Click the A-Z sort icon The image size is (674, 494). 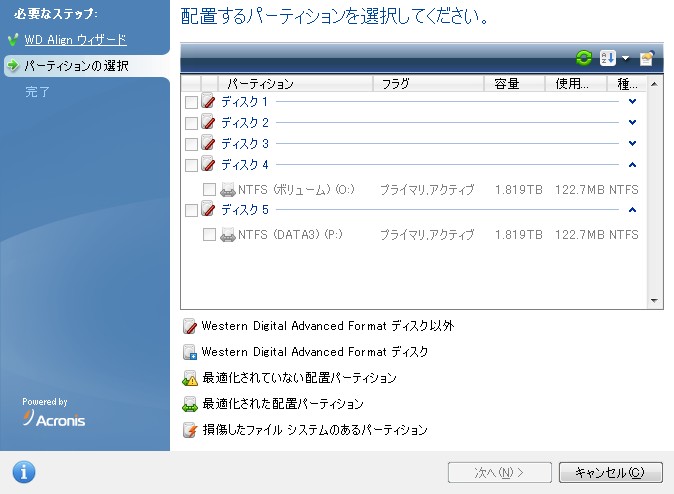tap(607, 58)
